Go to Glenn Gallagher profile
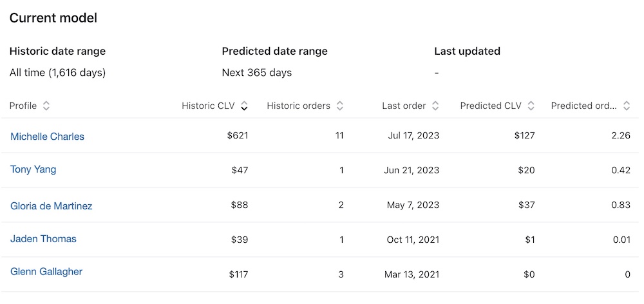Image resolution: width=644 pixels, height=304 pixels. (x=46, y=272)
